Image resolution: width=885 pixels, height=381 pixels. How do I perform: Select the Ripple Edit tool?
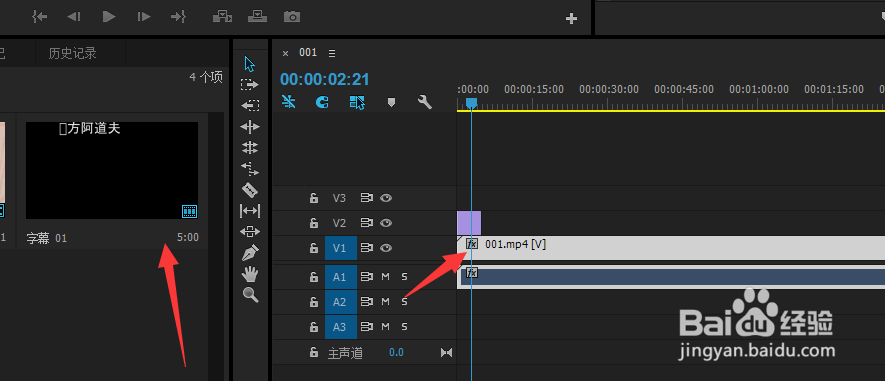249,126
